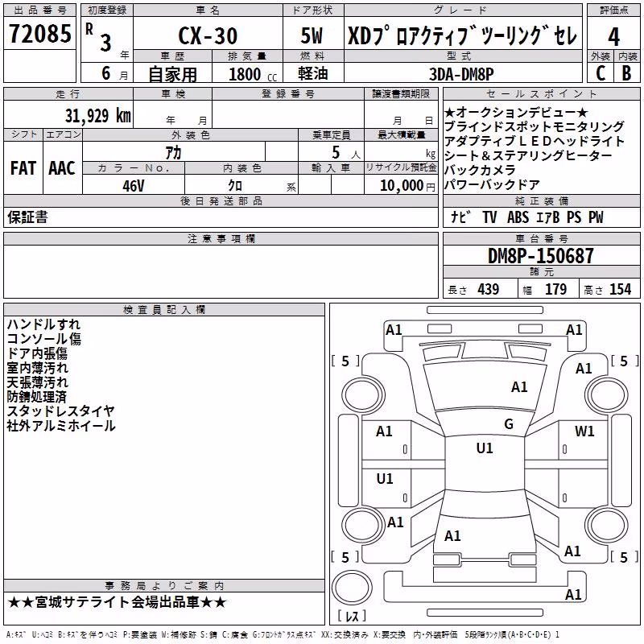Select the grade text starting with "XD"
Image resolution: width=644 pixels, height=644 pixels.
tap(463, 35)
